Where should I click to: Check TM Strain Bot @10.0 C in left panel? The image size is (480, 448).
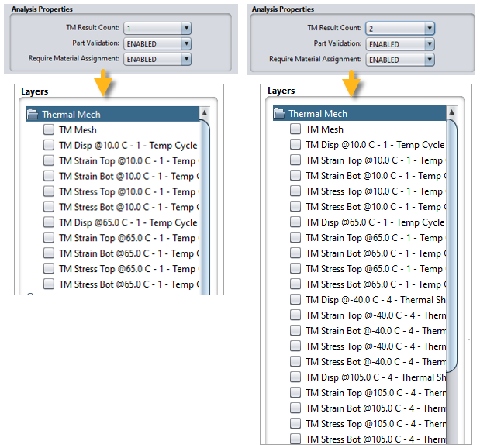click(49, 176)
